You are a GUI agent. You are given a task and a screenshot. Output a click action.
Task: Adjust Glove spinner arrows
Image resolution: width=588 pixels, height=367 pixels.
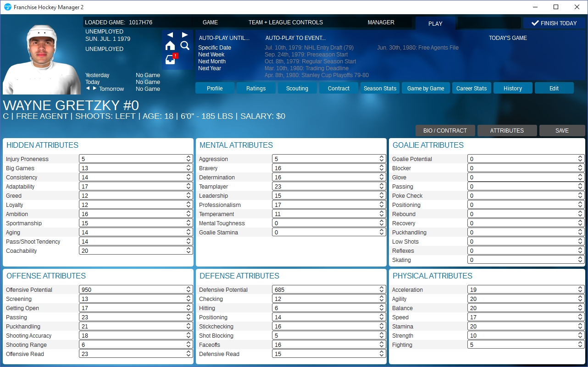click(580, 177)
